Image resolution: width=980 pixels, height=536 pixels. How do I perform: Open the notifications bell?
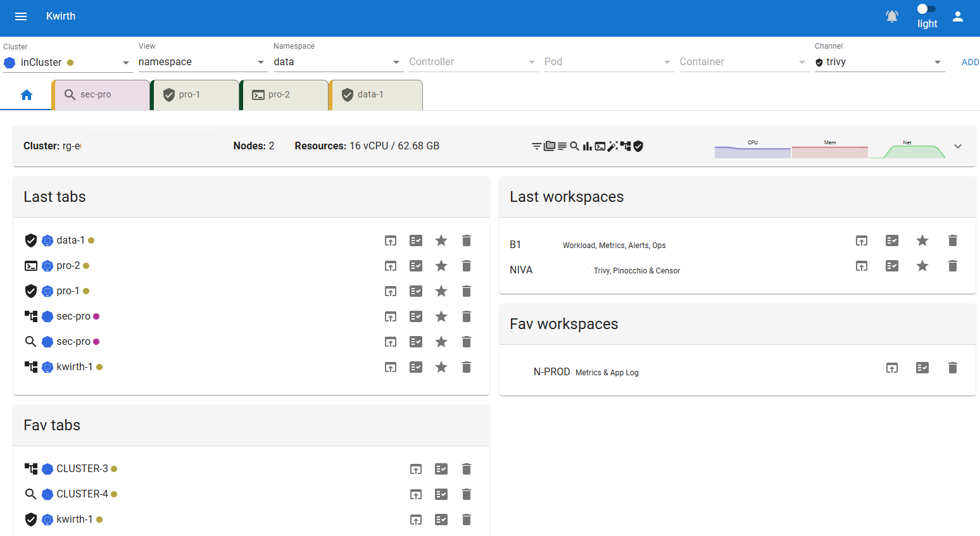(892, 16)
